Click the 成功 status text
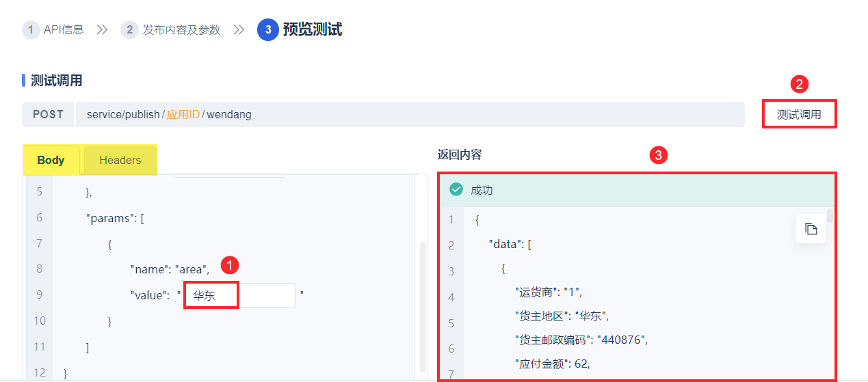868x382 pixels. [482, 191]
